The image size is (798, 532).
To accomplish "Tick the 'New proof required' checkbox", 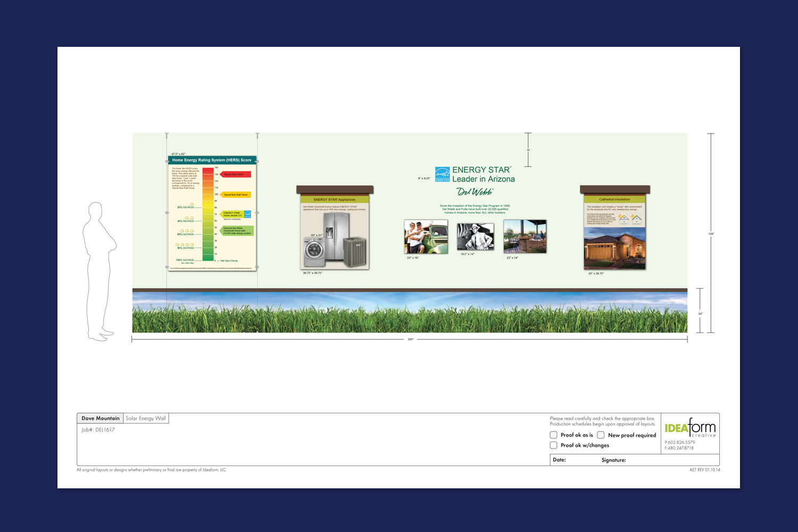I will (601, 435).
